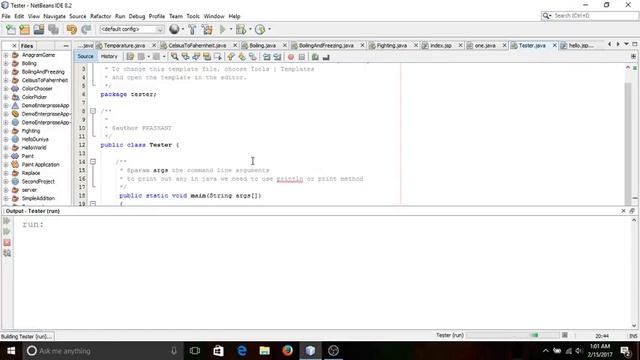This screenshot has height=360, width=640.
Task: Close the Output Tester (run) panel
Action: (623, 211)
